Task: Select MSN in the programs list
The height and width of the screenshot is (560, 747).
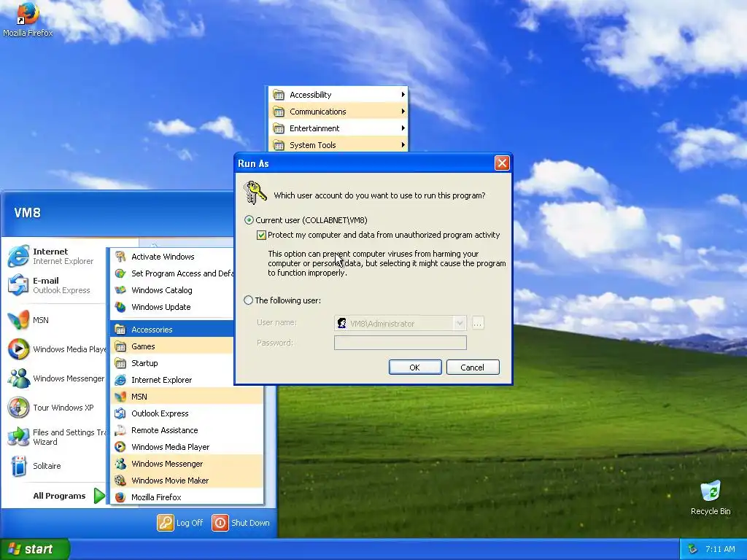Action: click(x=187, y=397)
